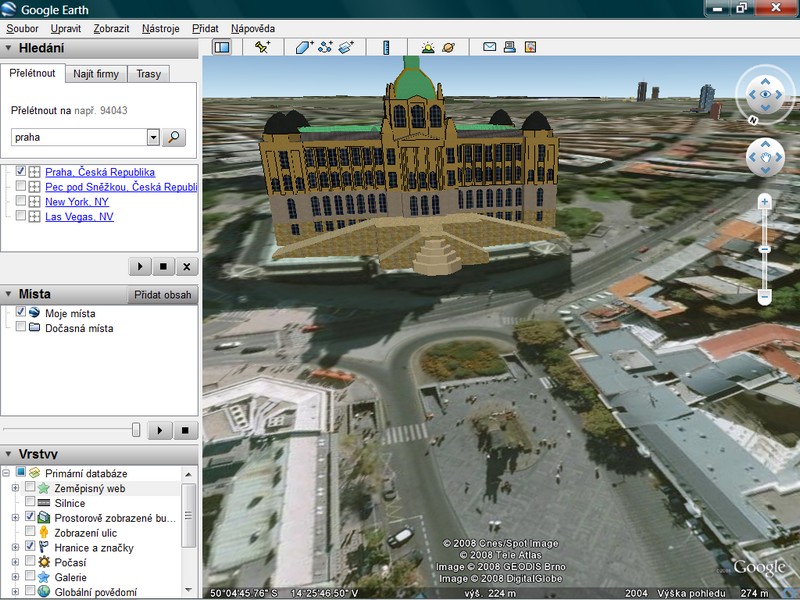This screenshot has height=600, width=800.
Task: Check the Dočasná místa checkbox
Action: [20, 327]
